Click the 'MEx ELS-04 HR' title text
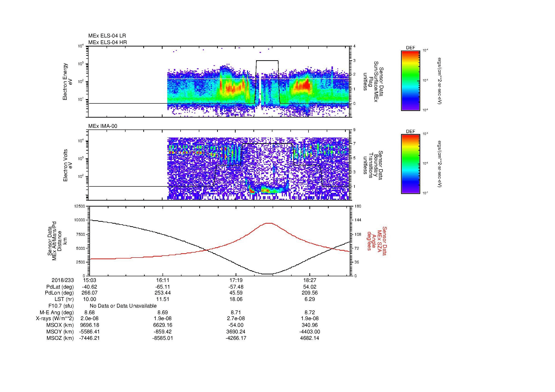 tap(107, 42)
